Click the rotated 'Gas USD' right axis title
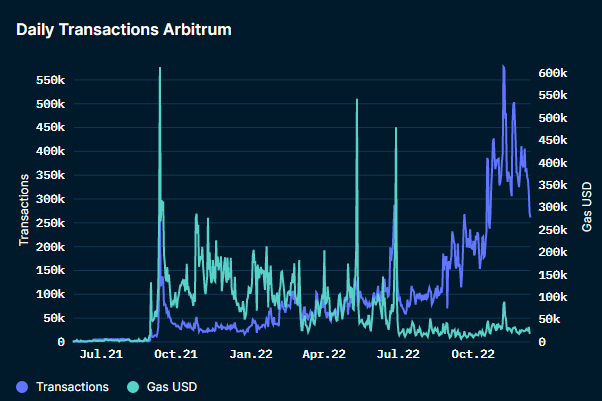The width and height of the screenshot is (602, 401). coord(587,207)
